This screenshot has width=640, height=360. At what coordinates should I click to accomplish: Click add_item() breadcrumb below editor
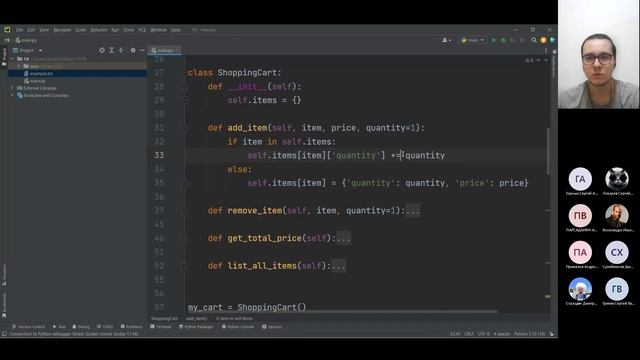197,318
